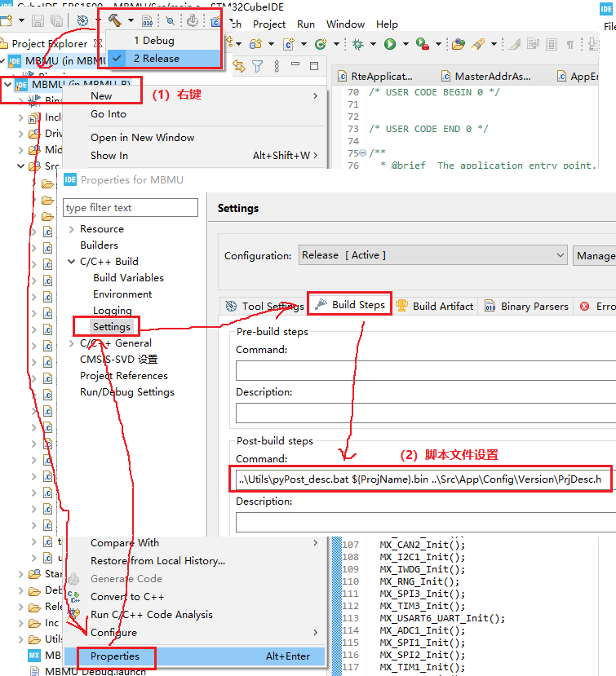The width and height of the screenshot is (616, 676).
Task: Click the binary 010 file icon
Action: point(148,20)
